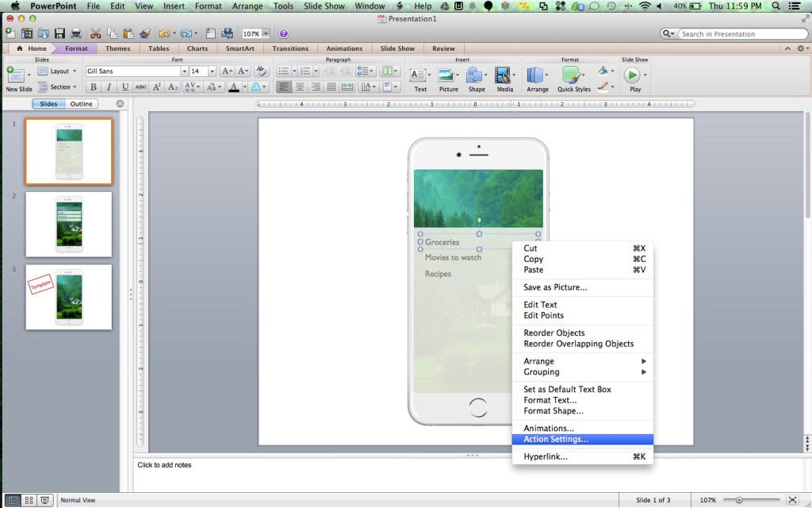Open the purple Help question mark icon
This screenshot has height=508, width=812.
(x=283, y=33)
